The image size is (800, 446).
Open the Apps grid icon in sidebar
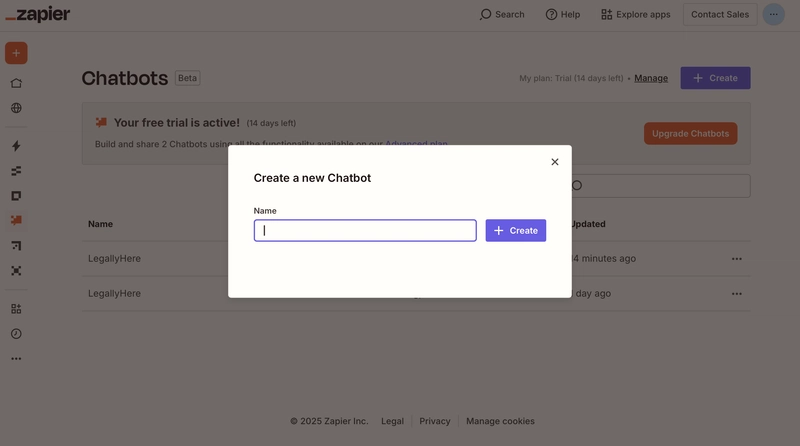coord(16,309)
